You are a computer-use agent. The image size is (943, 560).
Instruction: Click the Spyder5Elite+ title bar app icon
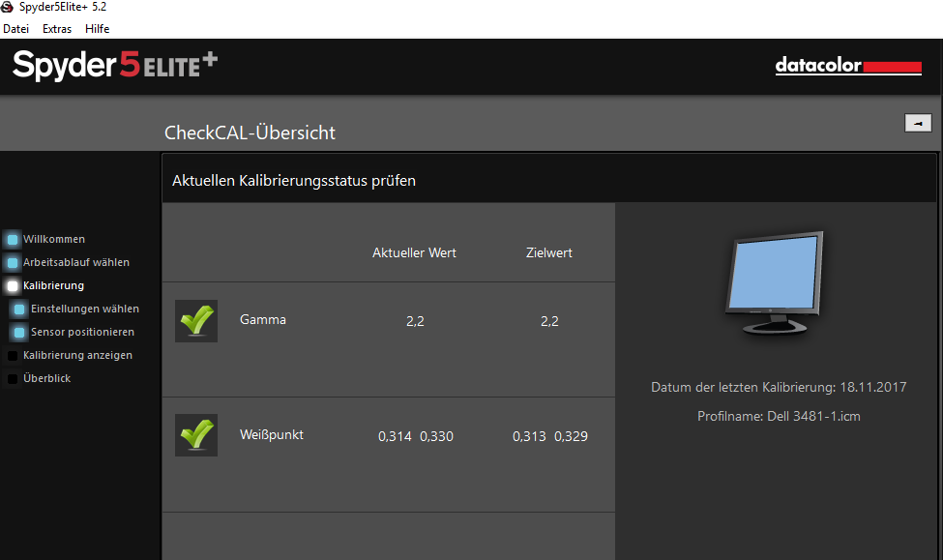click(7, 7)
